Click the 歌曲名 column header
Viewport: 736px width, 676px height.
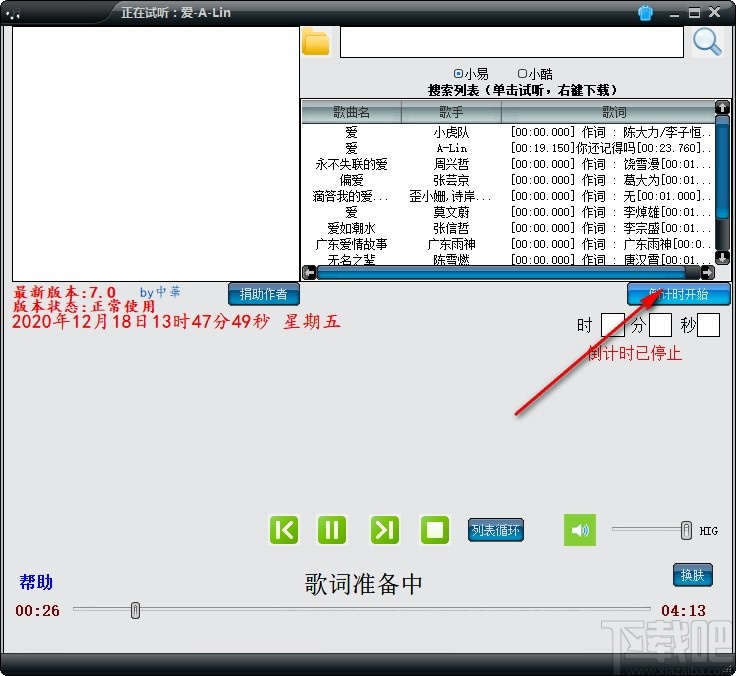tap(351, 113)
